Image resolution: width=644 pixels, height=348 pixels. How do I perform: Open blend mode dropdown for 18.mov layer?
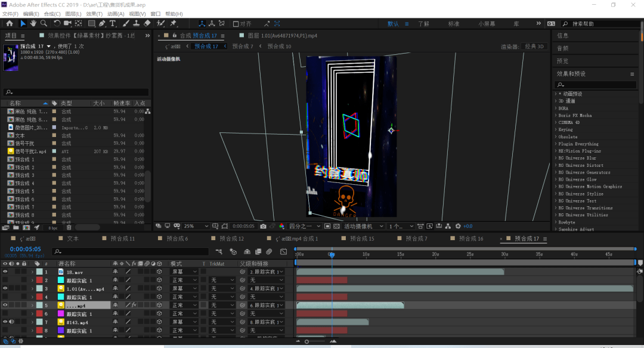pos(184,272)
